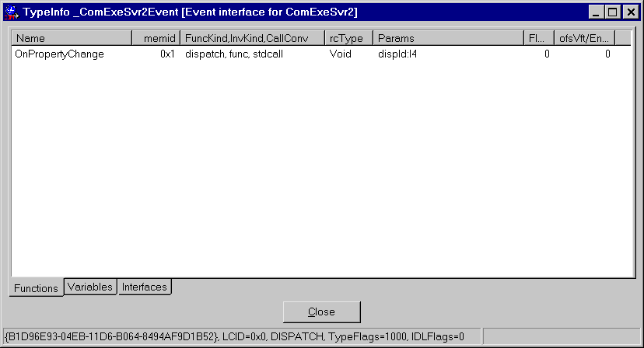This screenshot has height=348, width=644.
Task: Click the Params column header
Action: coord(449,38)
